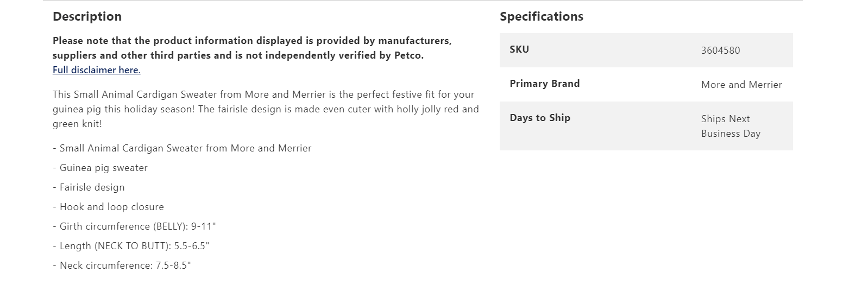The height and width of the screenshot is (291, 868).
Task: Click the 'More and Merrier' brand value
Action: (x=741, y=85)
